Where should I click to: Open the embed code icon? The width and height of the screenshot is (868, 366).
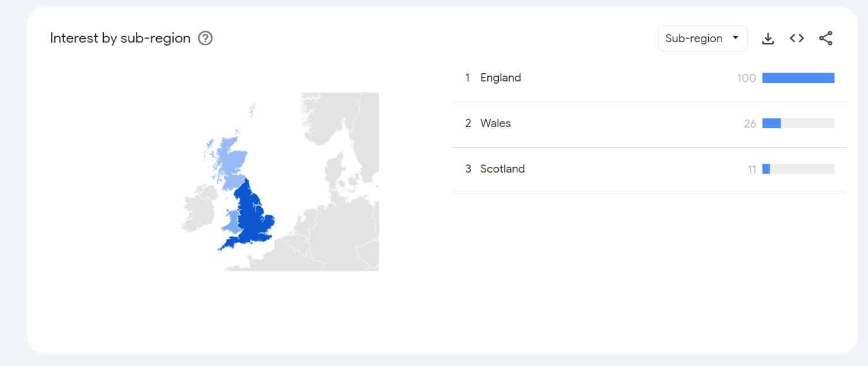tap(796, 39)
